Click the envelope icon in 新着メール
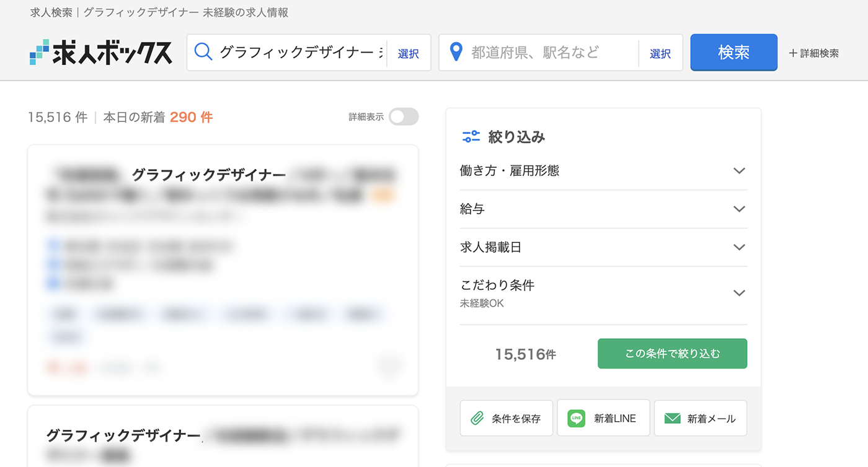 [x=672, y=419]
